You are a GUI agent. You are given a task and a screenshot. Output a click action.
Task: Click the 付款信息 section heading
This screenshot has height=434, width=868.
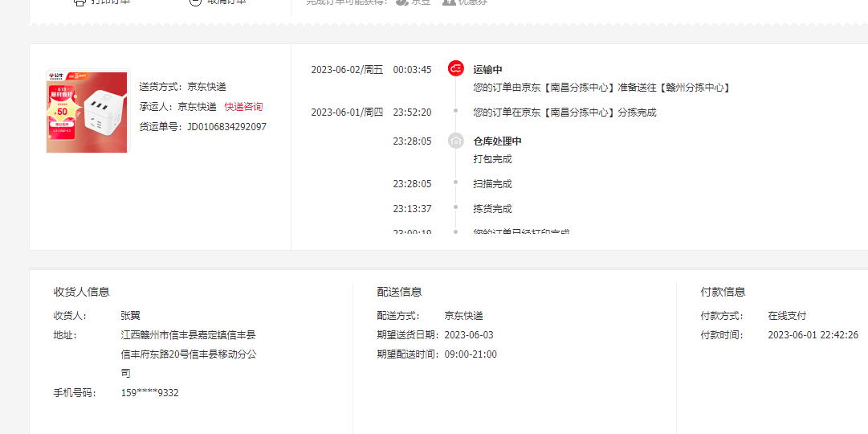(x=723, y=292)
